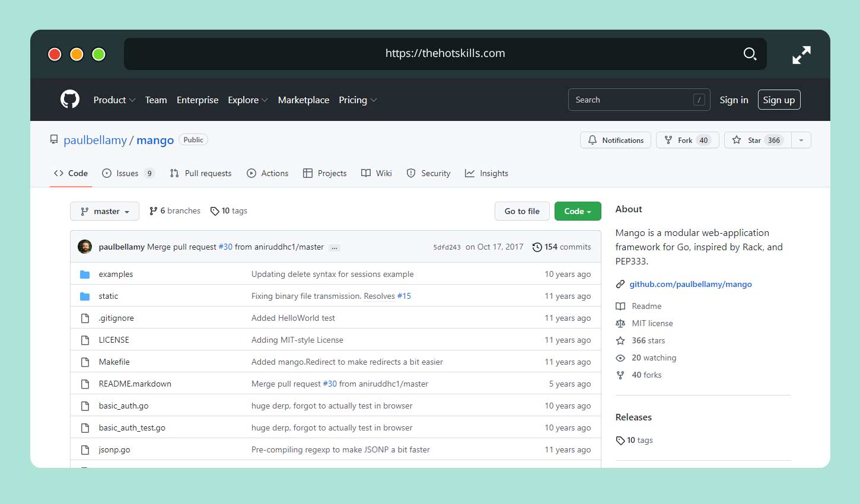The height and width of the screenshot is (504, 860).
Task: Click the file icon next to basic_auth.go
Action: click(x=85, y=406)
